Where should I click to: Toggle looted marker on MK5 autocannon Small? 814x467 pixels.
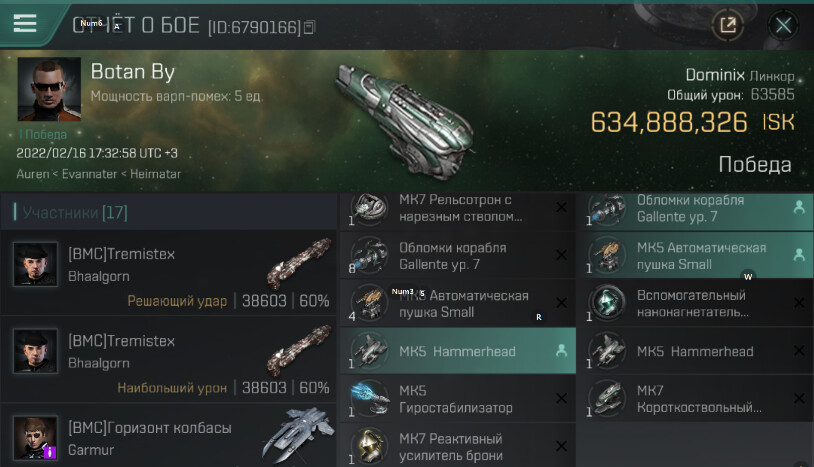[799, 255]
